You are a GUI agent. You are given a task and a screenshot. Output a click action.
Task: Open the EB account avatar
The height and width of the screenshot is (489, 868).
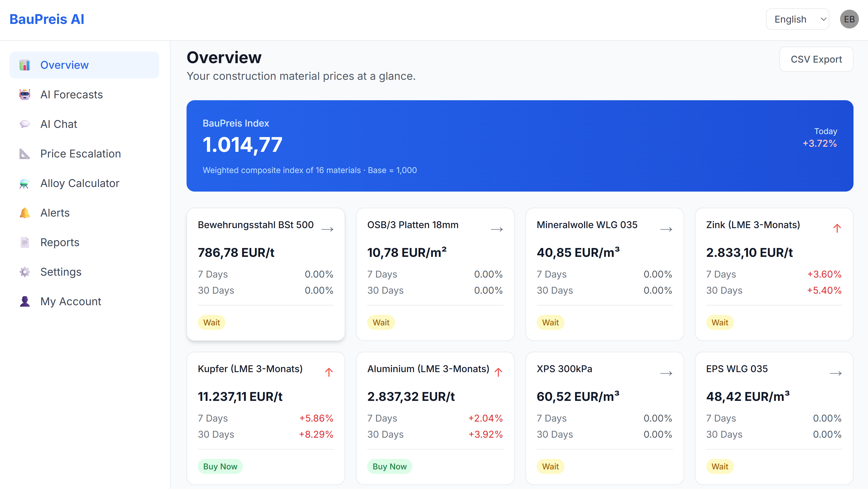coord(849,19)
